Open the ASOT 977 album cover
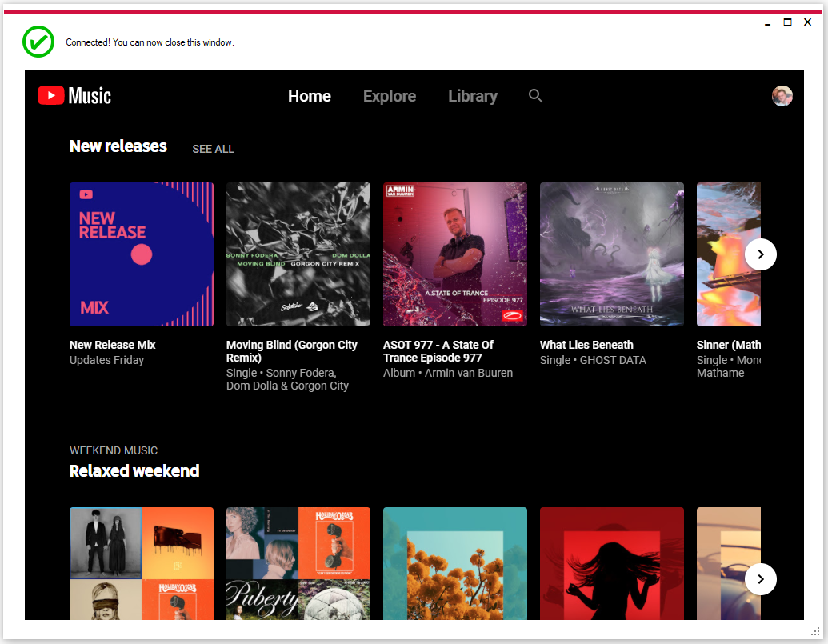Viewport: 828px width, 644px height. [455, 254]
